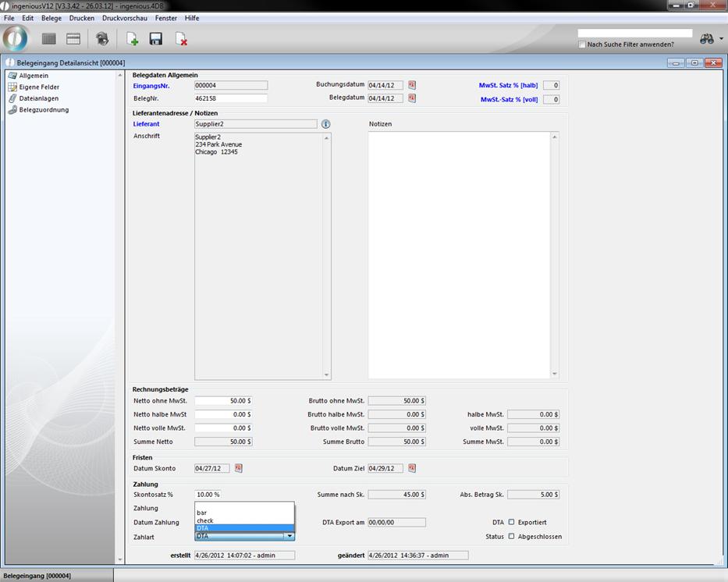Toggle the Exportiert checkbox
728x582 pixels.
click(x=512, y=522)
